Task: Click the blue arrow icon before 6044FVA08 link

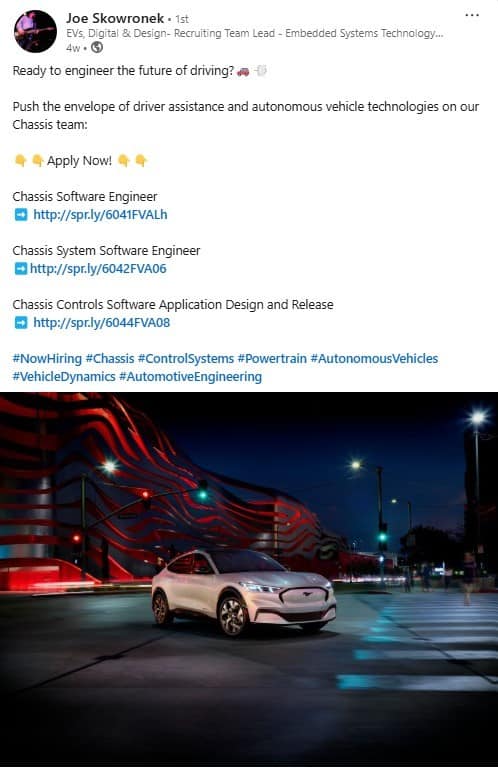Action: [x=21, y=323]
